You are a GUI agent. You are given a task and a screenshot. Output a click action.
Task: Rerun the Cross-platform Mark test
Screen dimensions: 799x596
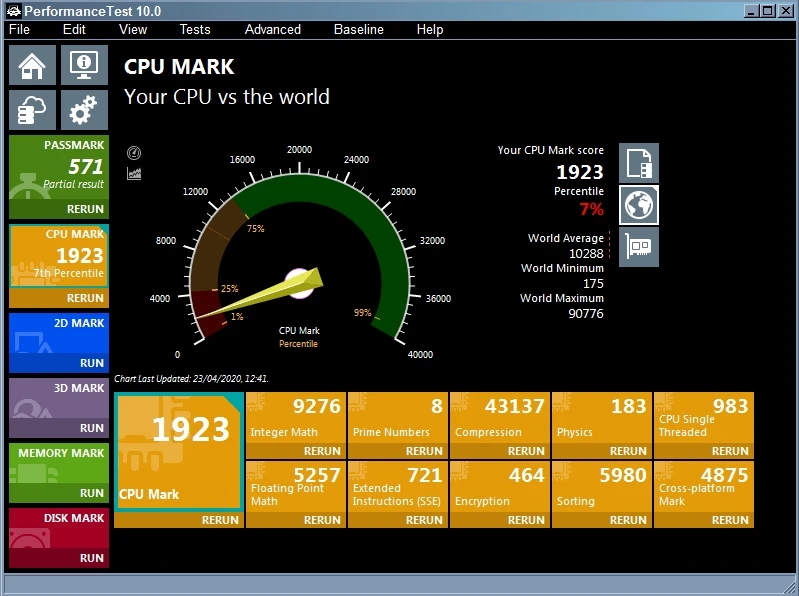pos(704,520)
